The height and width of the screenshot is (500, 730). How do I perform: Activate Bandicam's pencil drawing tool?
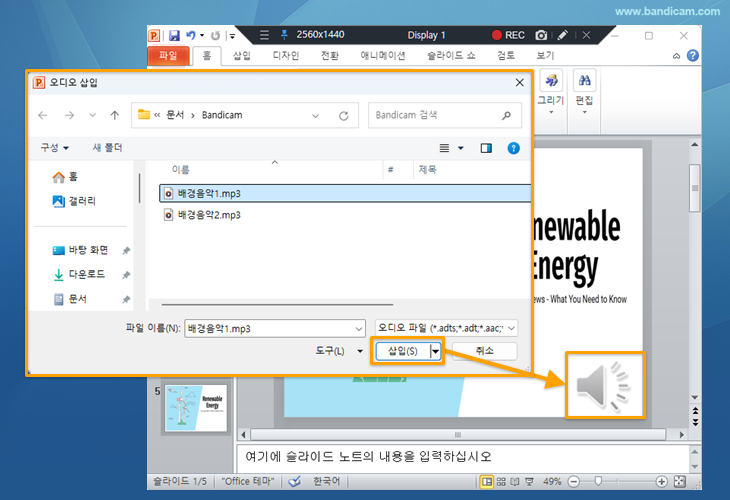tap(562, 35)
